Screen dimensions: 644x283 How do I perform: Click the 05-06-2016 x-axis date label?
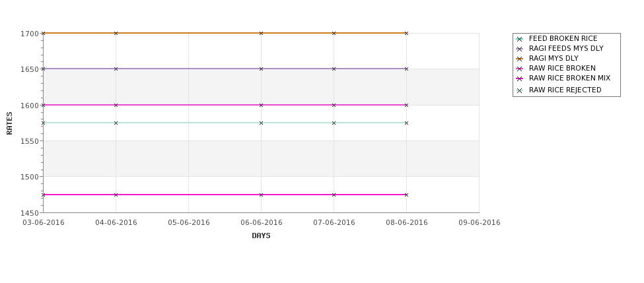click(188, 223)
